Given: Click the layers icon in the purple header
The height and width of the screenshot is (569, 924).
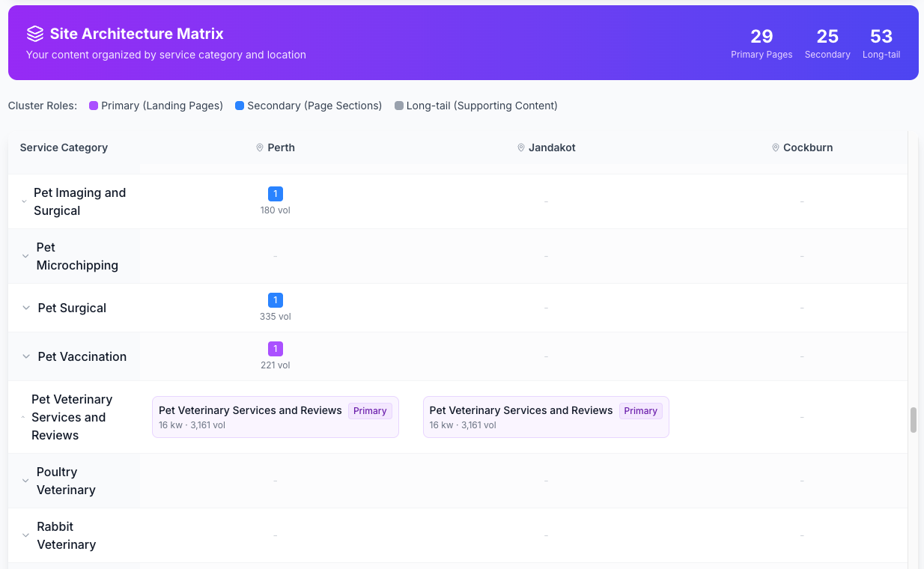Looking at the screenshot, I should click(34, 33).
